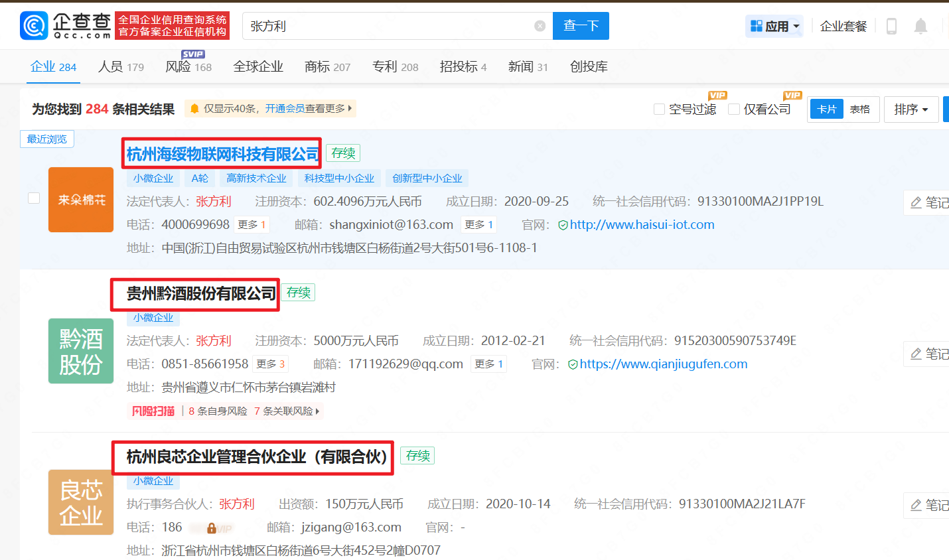Viewport: 949px width, 560px height.
Task: Click the 风险扫描 label icon
Action: [x=153, y=411]
